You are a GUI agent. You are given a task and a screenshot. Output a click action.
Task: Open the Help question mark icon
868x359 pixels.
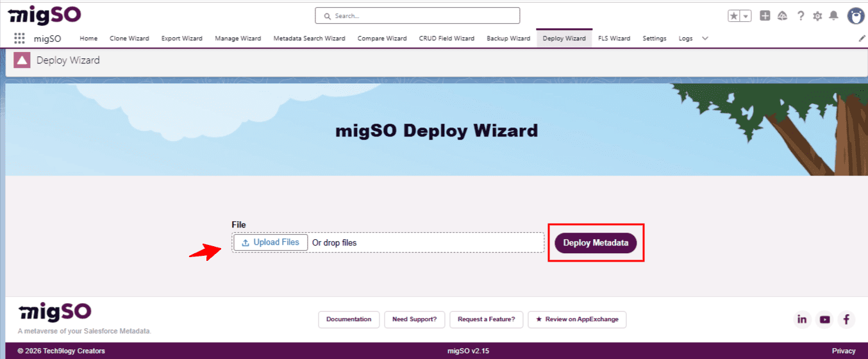801,16
